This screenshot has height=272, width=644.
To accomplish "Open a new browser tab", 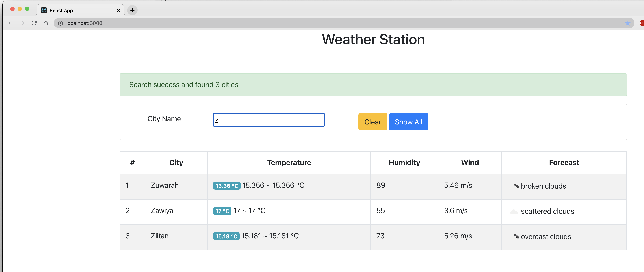I will click(133, 10).
